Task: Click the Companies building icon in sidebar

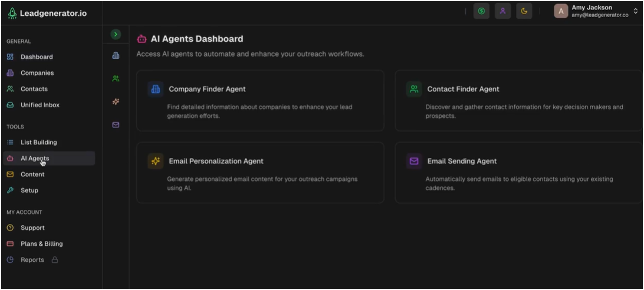Action: click(x=10, y=72)
